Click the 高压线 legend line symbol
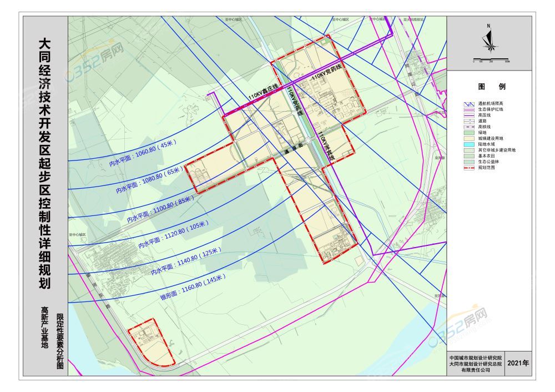The width and height of the screenshot is (555, 392). tap(470, 115)
